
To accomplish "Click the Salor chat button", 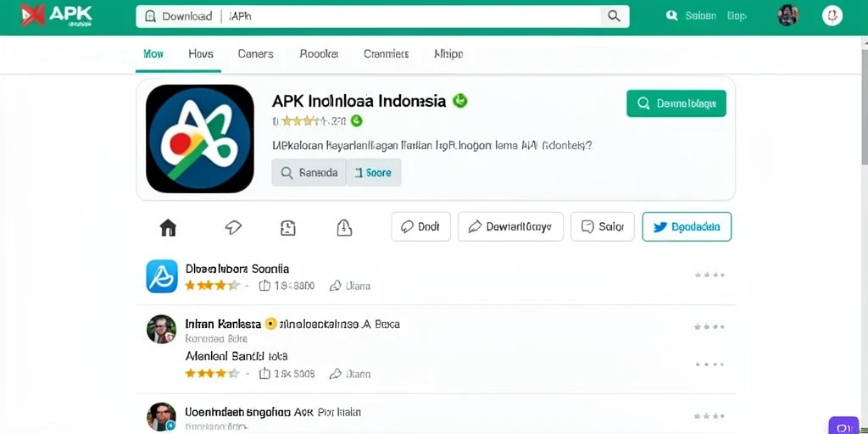I will pyautogui.click(x=603, y=226).
